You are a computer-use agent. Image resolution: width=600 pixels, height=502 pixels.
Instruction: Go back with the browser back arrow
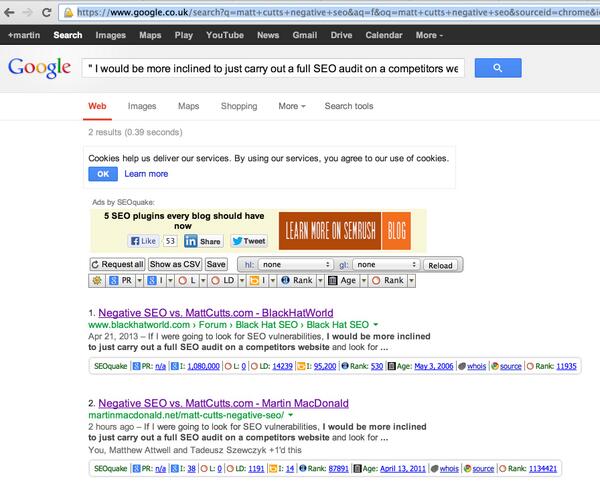(x=10, y=13)
